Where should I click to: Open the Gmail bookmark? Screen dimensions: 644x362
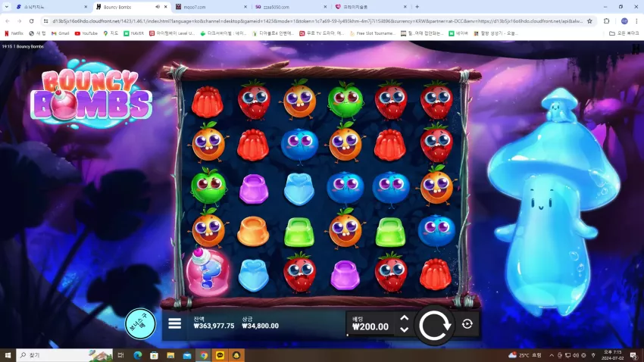pos(60,33)
